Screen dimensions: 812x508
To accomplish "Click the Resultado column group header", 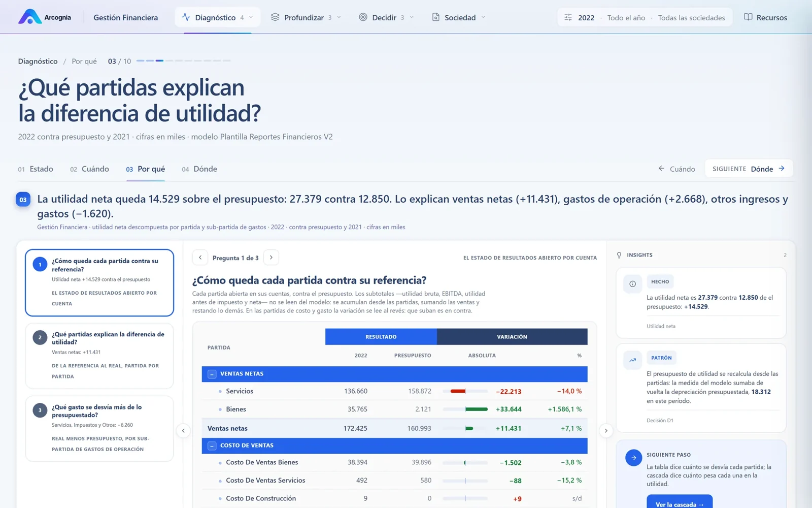I will pyautogui.click(x=381, y=337).
